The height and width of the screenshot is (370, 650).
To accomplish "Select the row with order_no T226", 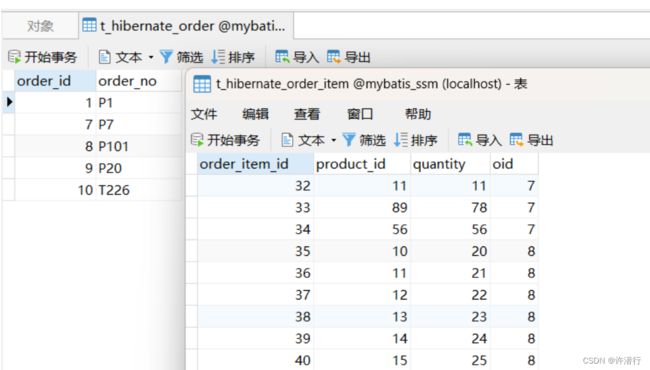I will click(x=92, y=190).
